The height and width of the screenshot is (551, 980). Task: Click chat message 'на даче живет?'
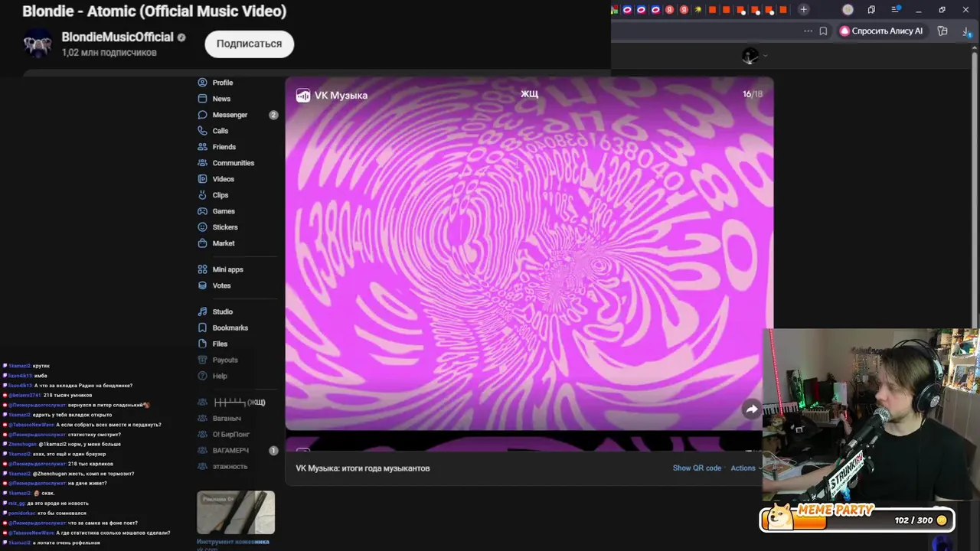pyautogui.click(x=87, y=484)
